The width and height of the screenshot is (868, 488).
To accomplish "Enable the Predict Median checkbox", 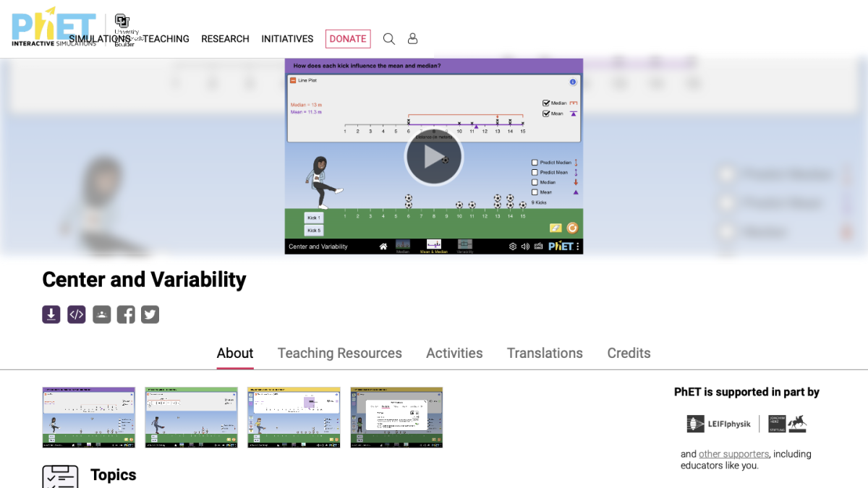I will click(x=535, y=162).
